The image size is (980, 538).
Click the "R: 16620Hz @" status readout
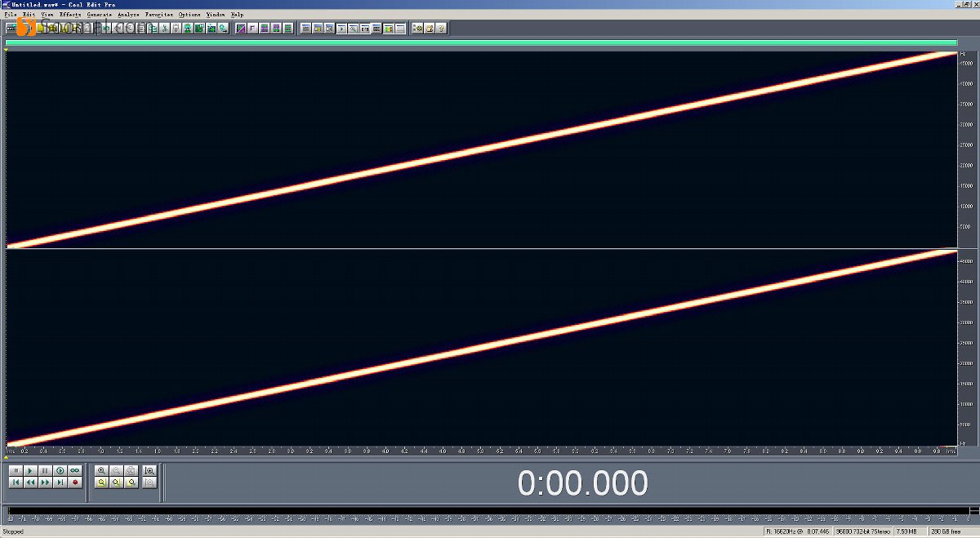[x=798, y=531]
